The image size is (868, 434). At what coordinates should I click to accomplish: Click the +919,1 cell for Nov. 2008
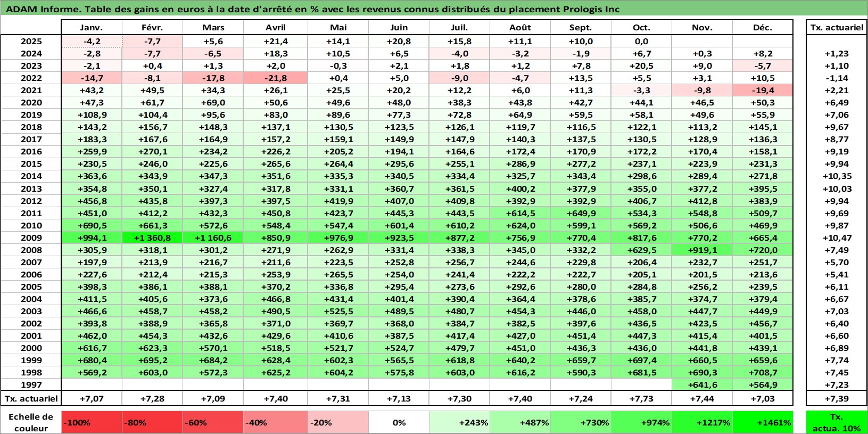(702, 250)
